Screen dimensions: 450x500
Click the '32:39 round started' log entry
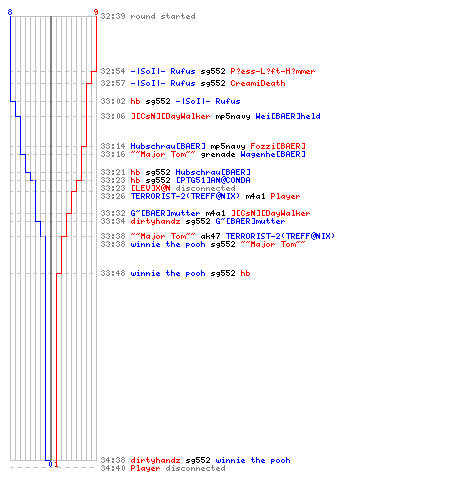[x=148, y=16]
